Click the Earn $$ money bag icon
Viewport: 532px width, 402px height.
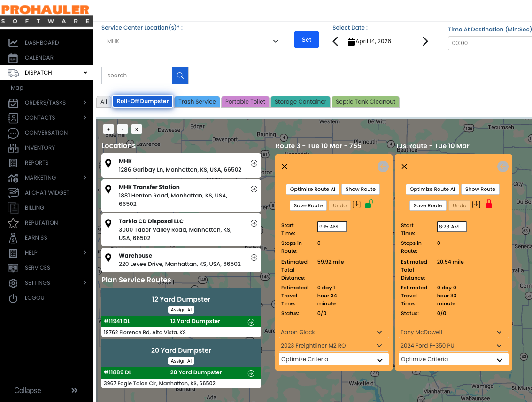coord(13,238)
